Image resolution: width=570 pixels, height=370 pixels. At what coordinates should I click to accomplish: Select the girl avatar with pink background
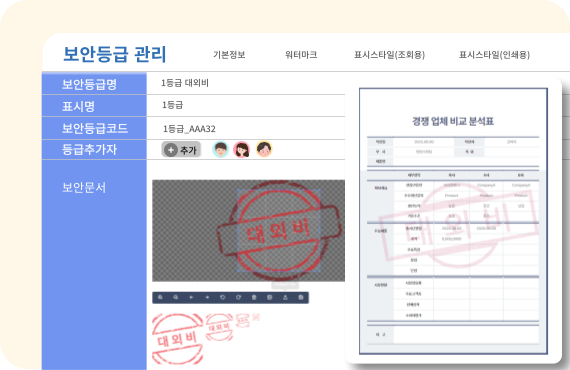tap(242, 149)
